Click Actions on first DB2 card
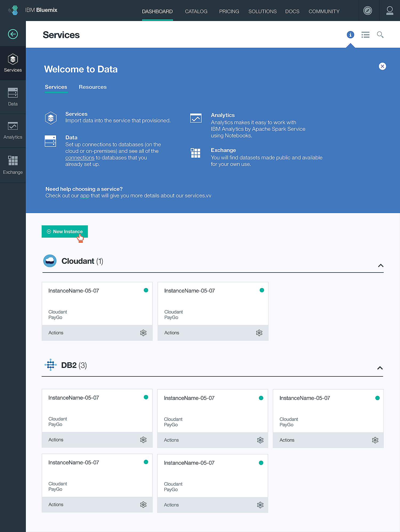Image resolution: width=400 pixels, height=532 pixels. pos(56,440)
